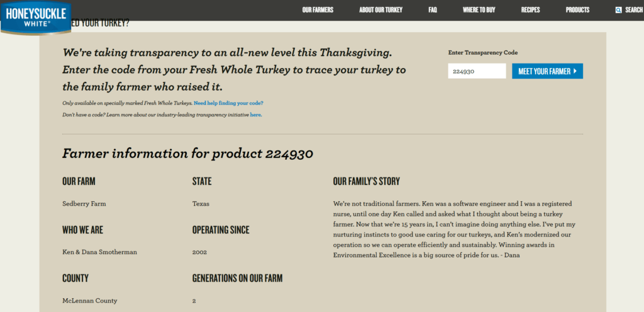Screen dimensions: 644x312
Task: Navigate to the Products section
Action: pos(577,10)
